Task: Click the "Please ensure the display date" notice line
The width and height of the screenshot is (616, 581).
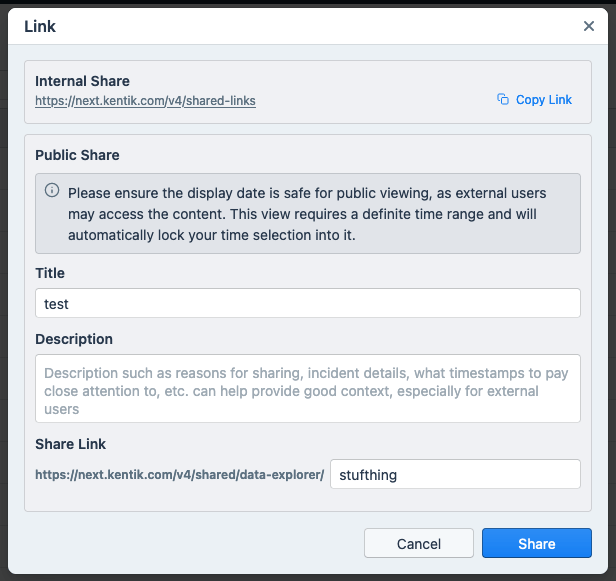Action: [x=307, y=192]
